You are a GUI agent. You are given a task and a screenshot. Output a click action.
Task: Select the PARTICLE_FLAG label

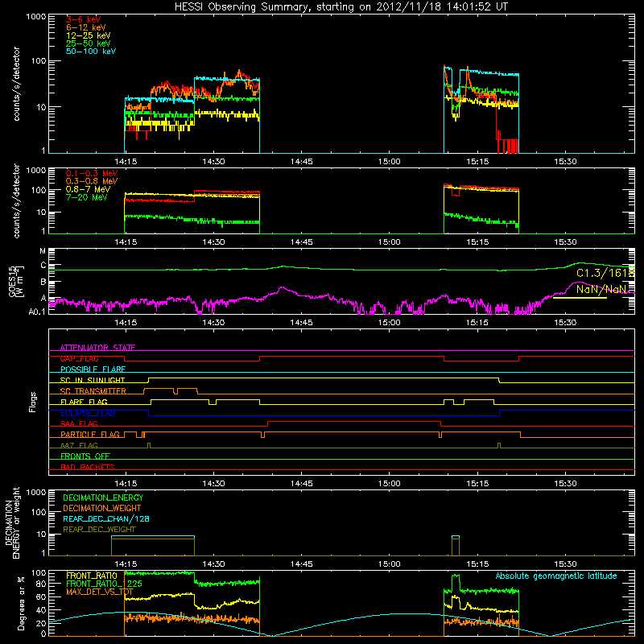pos(90,435)
